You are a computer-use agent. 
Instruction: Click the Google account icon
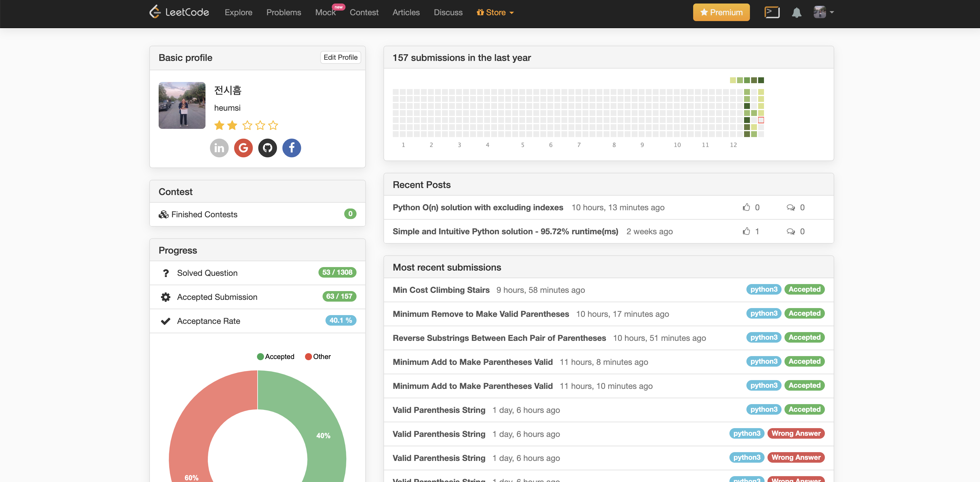[x=244, y=148]
